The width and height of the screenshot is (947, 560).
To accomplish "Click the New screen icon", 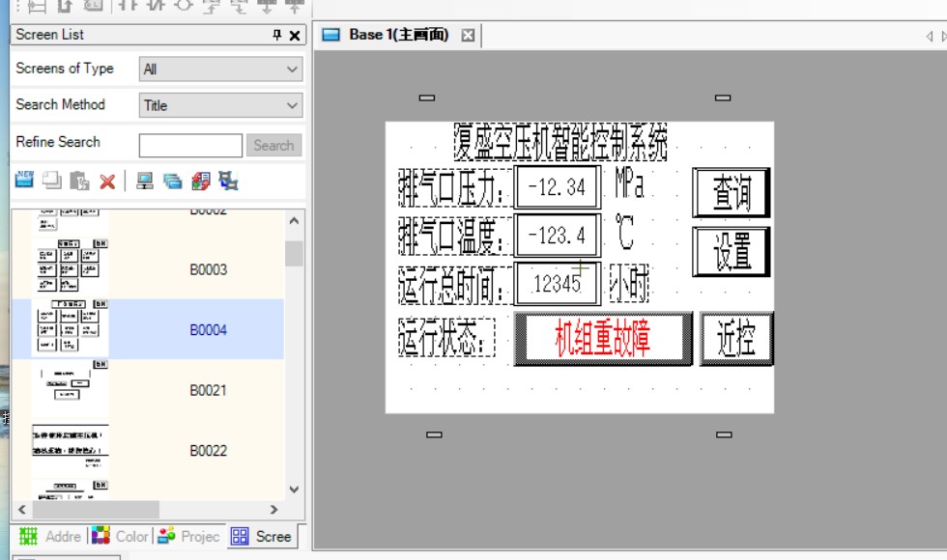I will 24,181.
